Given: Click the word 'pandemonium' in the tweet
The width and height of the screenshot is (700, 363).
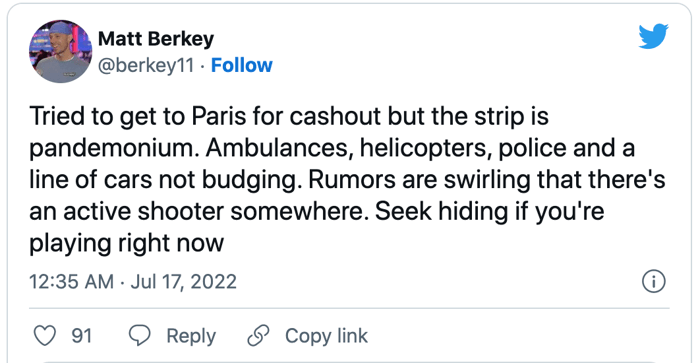Looking at the screenshot, I should pos(115,148).
